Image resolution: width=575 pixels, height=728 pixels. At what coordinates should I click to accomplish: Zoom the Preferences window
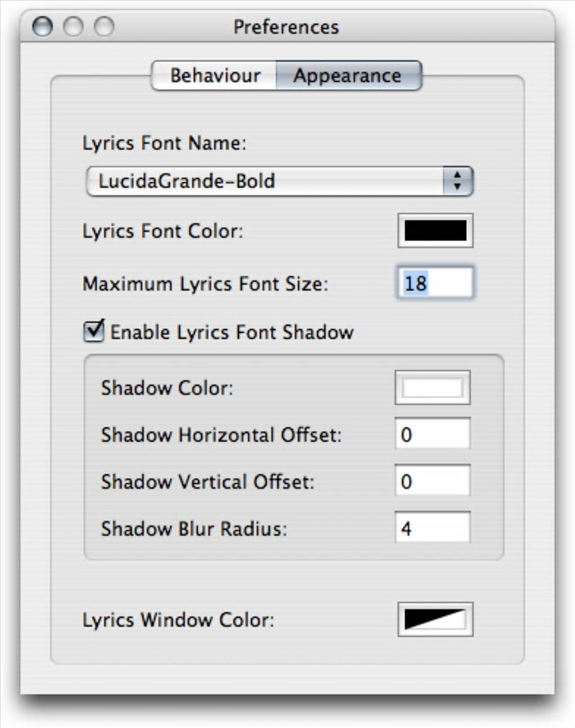pyautogui.click(x=104, y=26)
